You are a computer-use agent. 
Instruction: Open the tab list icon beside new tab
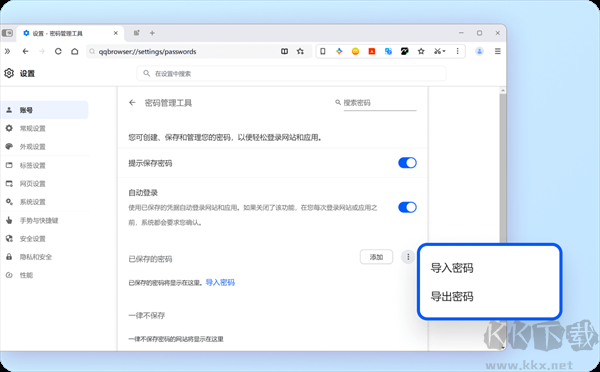137,33
